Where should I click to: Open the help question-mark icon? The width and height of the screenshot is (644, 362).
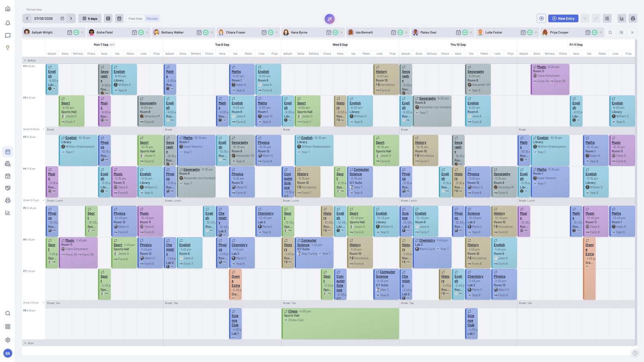(635, 353)
